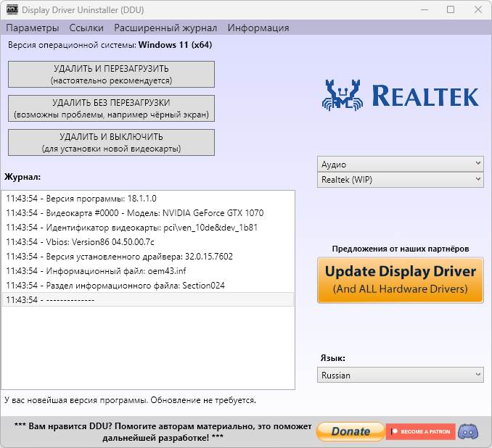The width and height of the screenshot is (492, 448).
Task: Click 'Обновление не требуется' status text
Action: tap(203, 400)
